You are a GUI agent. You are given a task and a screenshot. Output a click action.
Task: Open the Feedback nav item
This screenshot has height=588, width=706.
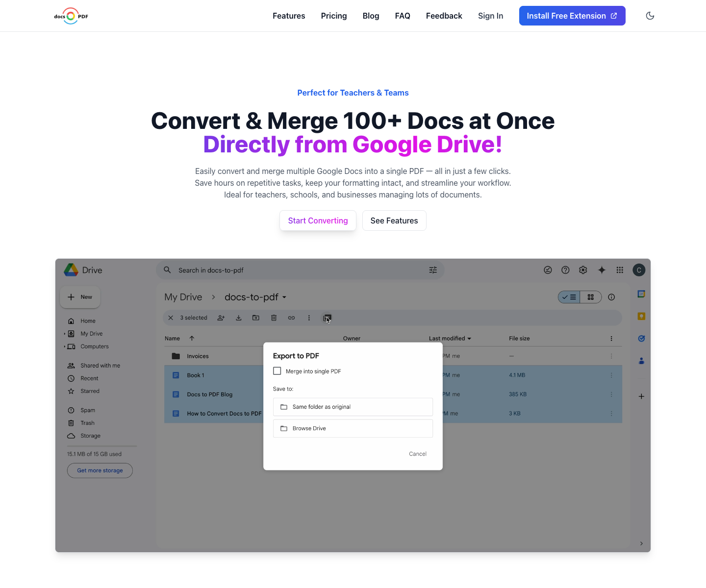[444, 16]
